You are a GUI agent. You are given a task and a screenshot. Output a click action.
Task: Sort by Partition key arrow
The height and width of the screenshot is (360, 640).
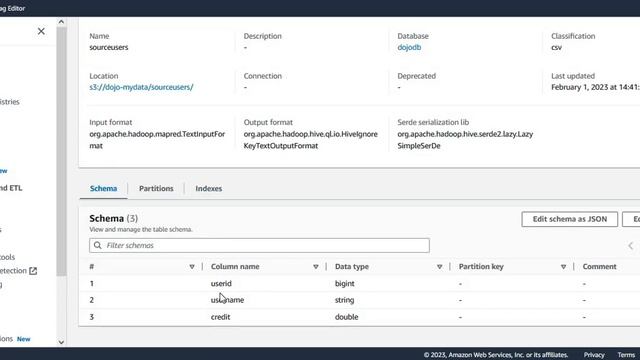pyautogui.click(x=563, y=267)
